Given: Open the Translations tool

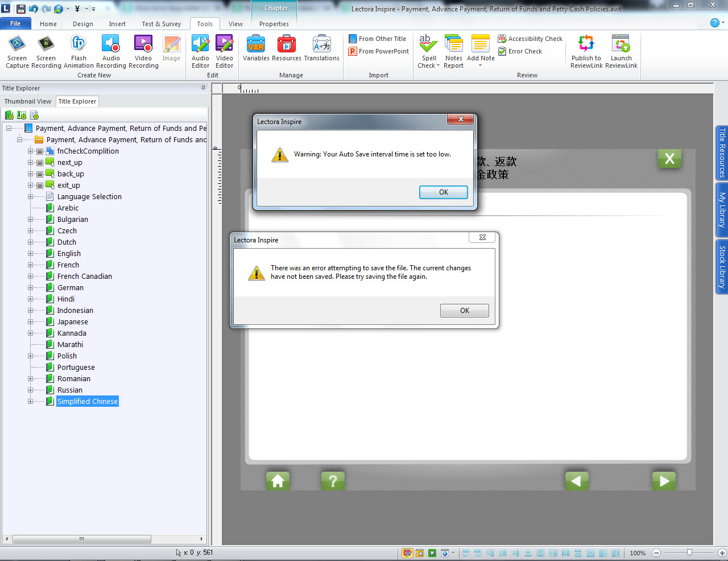Looking at the screenshot, I should (322, 48).
